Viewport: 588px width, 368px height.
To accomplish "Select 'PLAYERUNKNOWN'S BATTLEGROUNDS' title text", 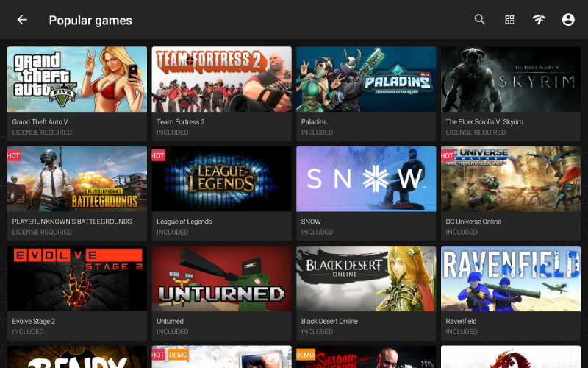I will pyautogui.click(x=71, y=222).
